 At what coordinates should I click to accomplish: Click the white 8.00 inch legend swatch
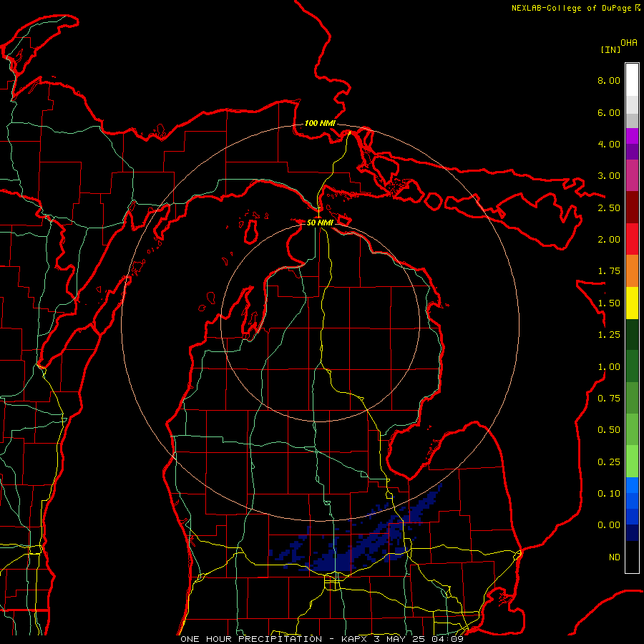tap(632, 79)
